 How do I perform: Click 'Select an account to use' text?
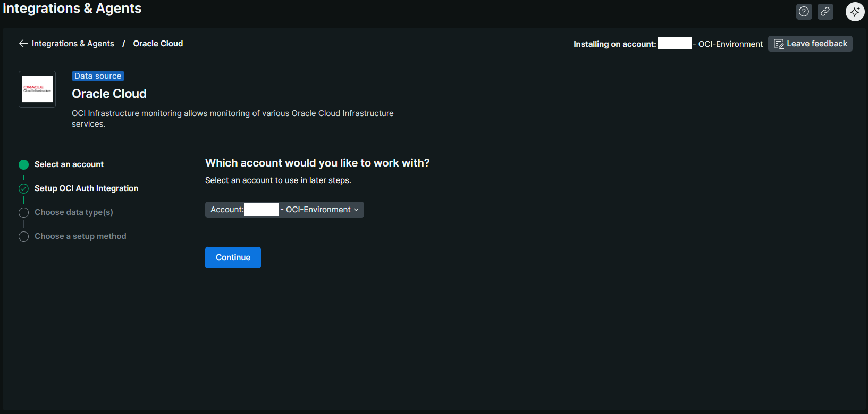[278, 180]
